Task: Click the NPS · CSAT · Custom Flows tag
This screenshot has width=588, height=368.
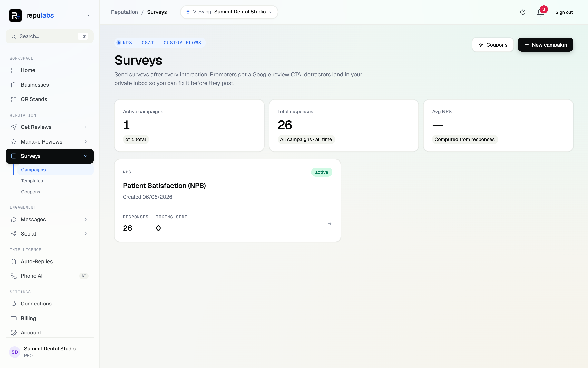Action: (x=160, y=43)
